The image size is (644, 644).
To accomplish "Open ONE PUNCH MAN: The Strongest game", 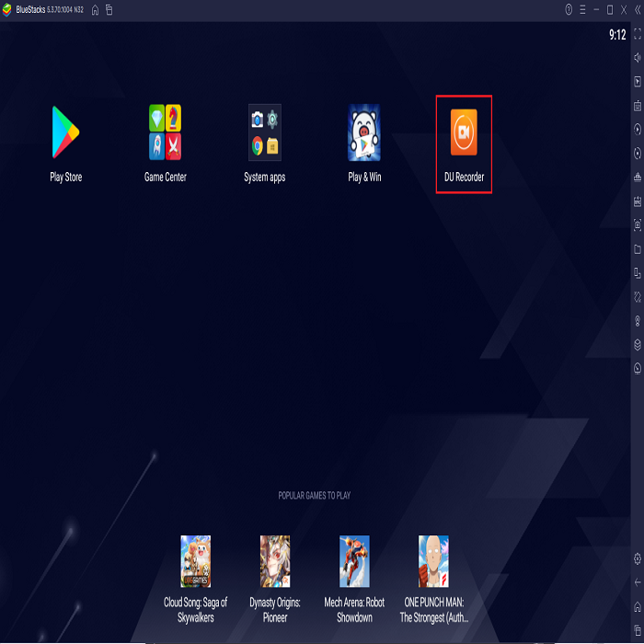I will click(433, 561).
